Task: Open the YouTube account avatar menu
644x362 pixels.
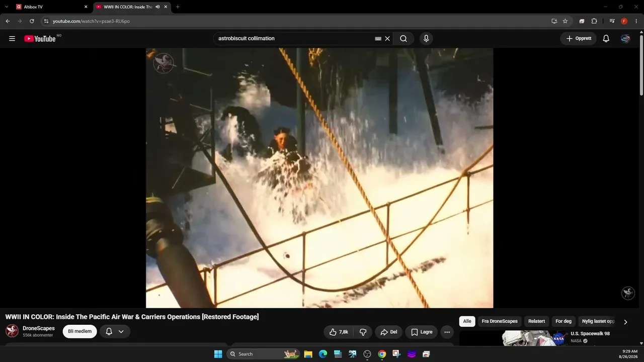Action: coord(625,39)
